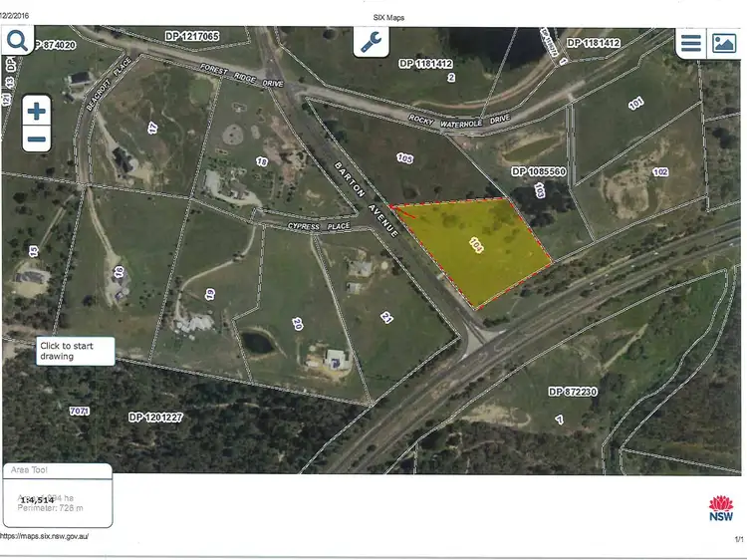The width and height of the screenshot is (747, 560).
Task: Select the yellow highlighted lot 104
Action: 476,245
